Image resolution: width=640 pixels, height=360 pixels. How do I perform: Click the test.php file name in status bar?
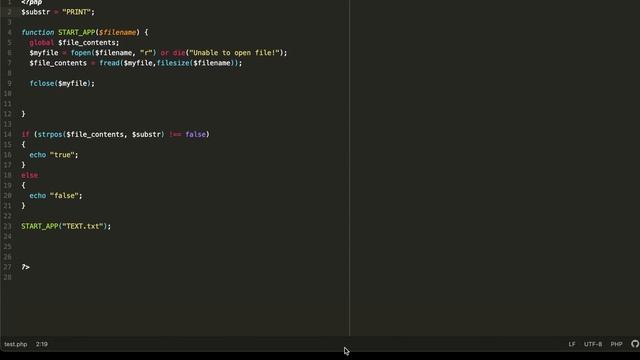click(16, 344)
